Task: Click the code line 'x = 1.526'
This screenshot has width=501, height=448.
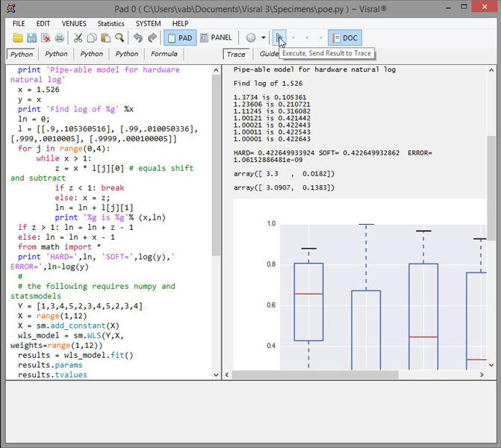Action: click(x=39, y=90)
